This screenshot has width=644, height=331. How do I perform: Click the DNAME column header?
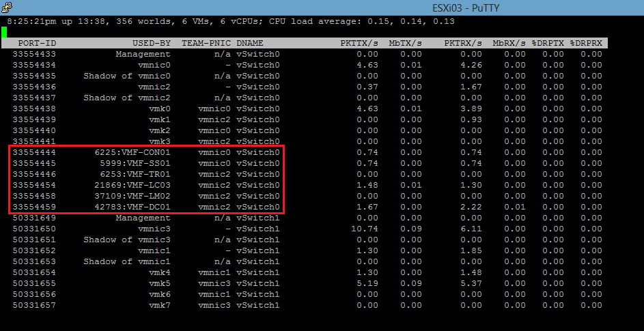coord(249,43)
